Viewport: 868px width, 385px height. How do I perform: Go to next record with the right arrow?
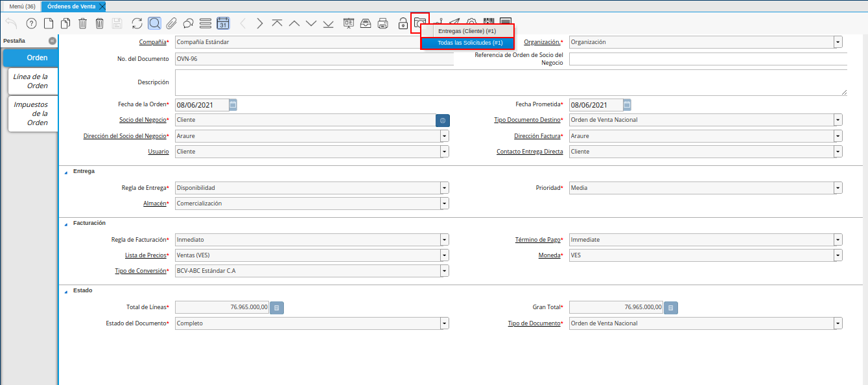(x=260, y=23)
